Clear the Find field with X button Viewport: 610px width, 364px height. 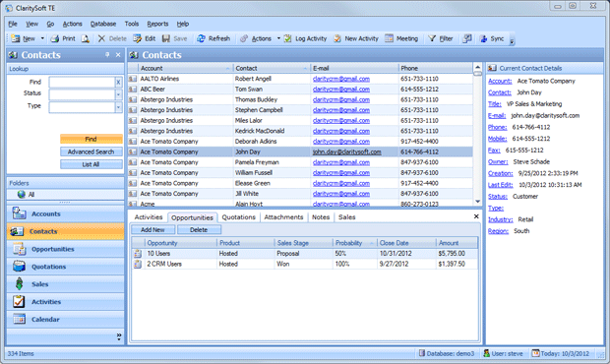pos(118,82)
